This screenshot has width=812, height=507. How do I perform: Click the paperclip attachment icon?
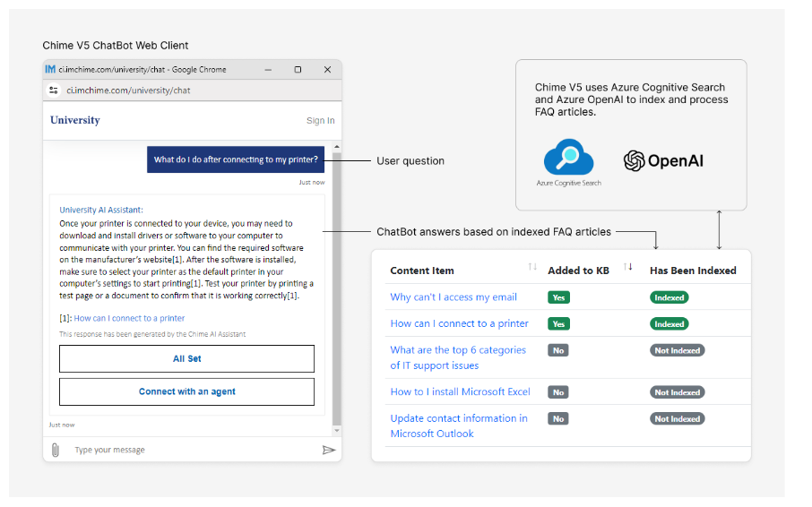(56, 450)
